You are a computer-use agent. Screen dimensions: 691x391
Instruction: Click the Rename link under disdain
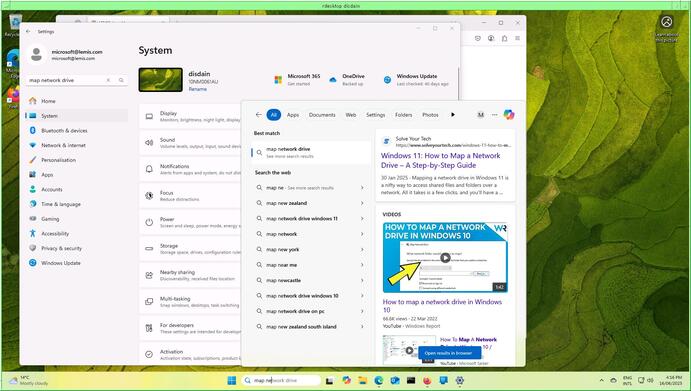[x=197, y=89]
